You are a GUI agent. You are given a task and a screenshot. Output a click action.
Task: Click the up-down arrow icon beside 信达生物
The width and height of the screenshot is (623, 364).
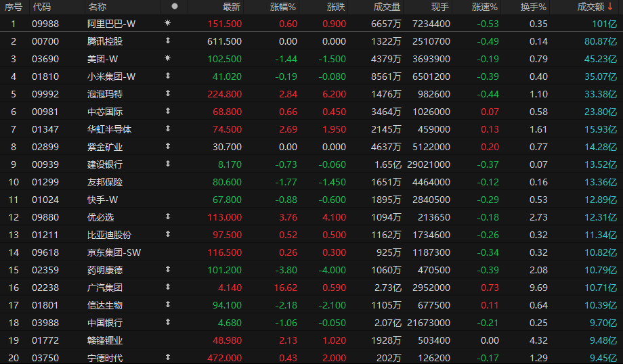pos(168,304)
